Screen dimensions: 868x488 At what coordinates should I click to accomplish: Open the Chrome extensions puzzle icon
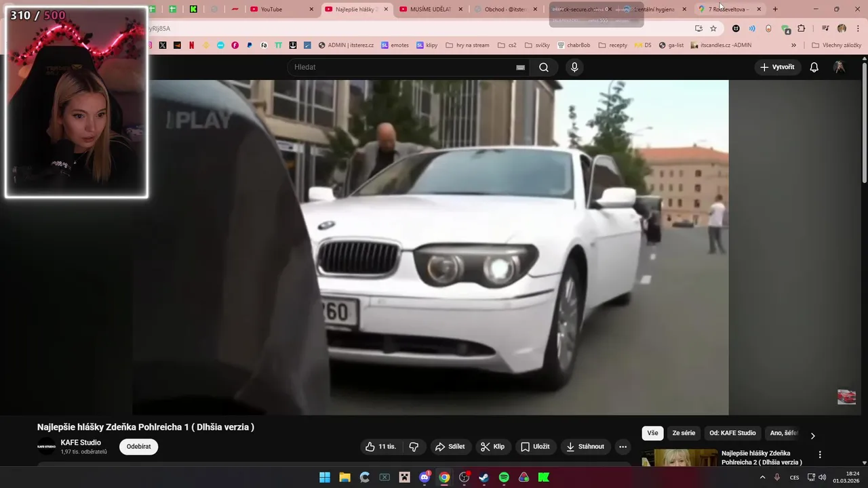click(x=802, y=28)
